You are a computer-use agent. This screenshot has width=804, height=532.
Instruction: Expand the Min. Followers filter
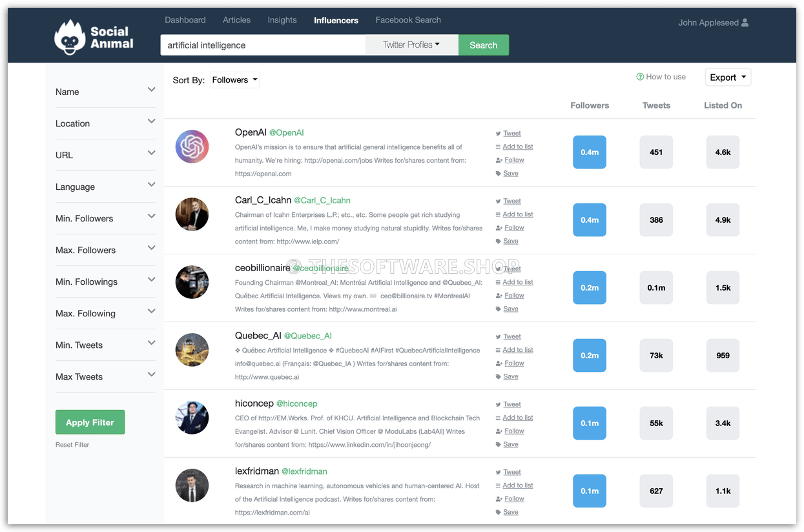coord(151,216)
